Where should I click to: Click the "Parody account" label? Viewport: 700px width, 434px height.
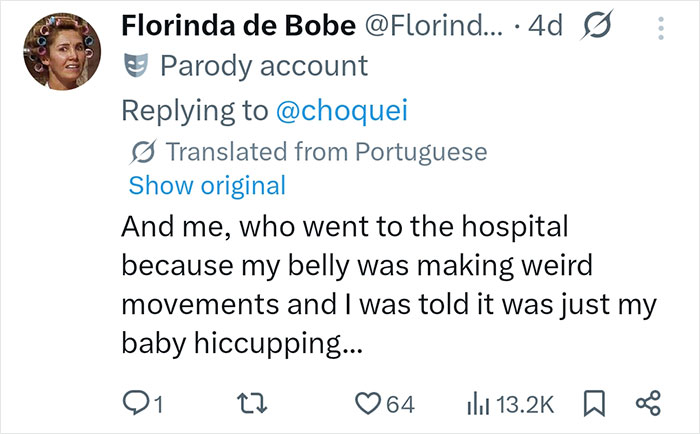pos(264,67)
